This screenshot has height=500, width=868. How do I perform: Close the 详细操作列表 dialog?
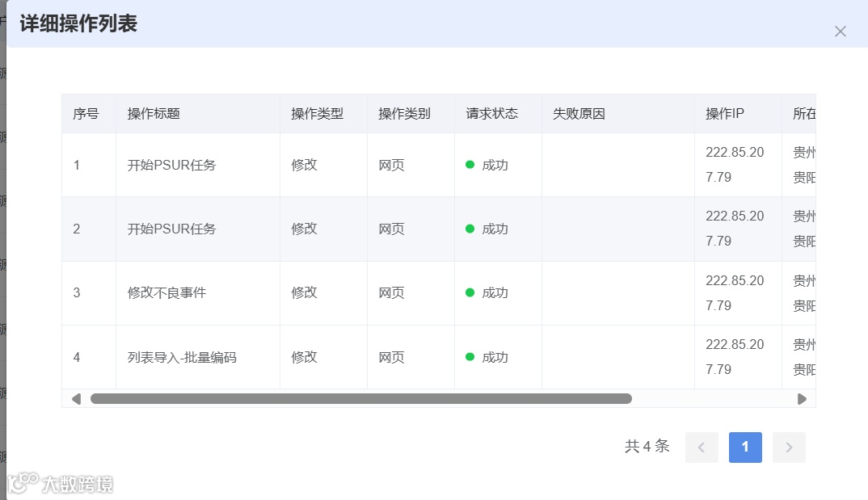pos(841,32)
